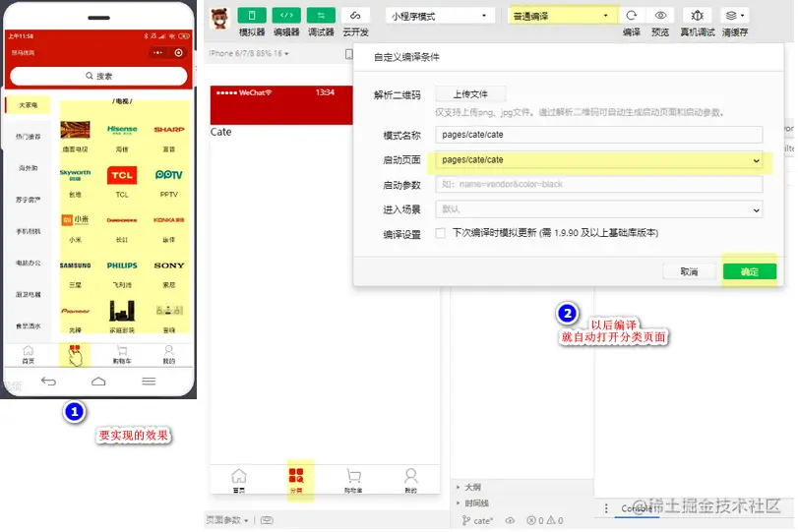This screenshot has width=798, height=532.
Task: Click the 真机调试 remote debug bug icon
Action: click(x=698, y=16)
